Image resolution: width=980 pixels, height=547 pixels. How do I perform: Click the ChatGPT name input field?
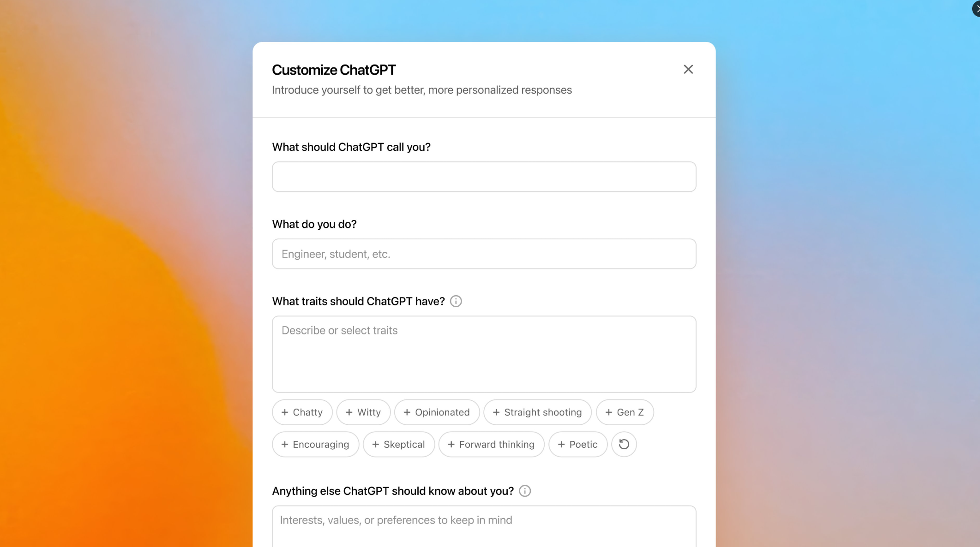click(x=483, y=176)
